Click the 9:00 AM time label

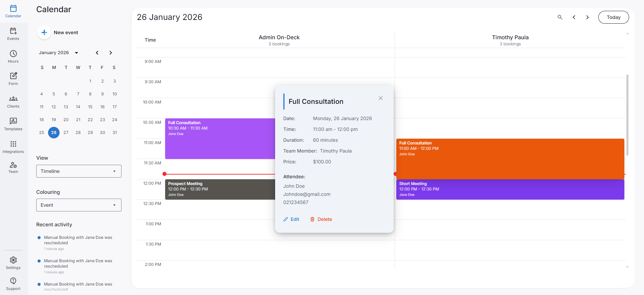pos(153,62)
